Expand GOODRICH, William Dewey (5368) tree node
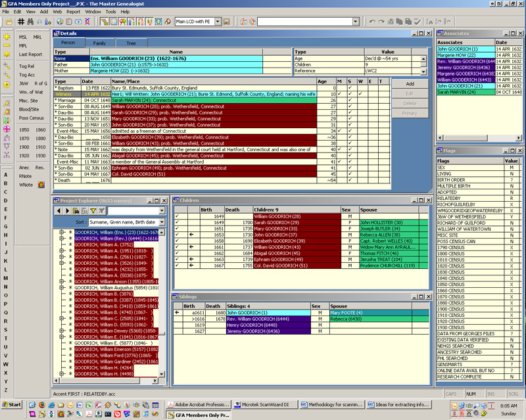Image resolution: width=526 pixels, height=420 pixels. 61,331
